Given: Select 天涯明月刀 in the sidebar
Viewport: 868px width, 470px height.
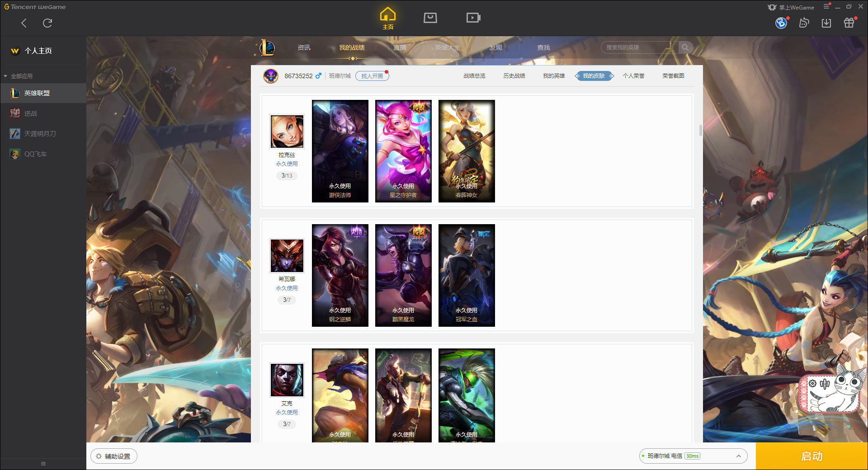Looking at the screenshot, I should point(43,134).
